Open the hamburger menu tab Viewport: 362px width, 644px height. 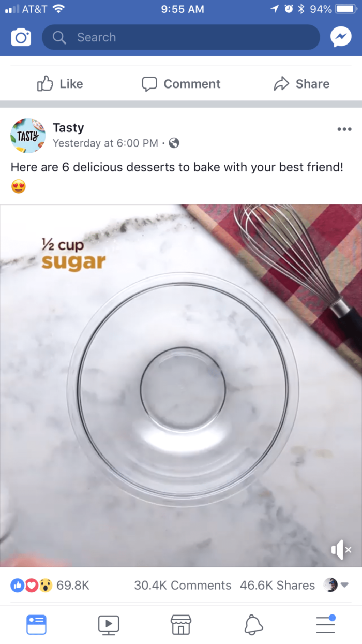[x=326, y=624]
